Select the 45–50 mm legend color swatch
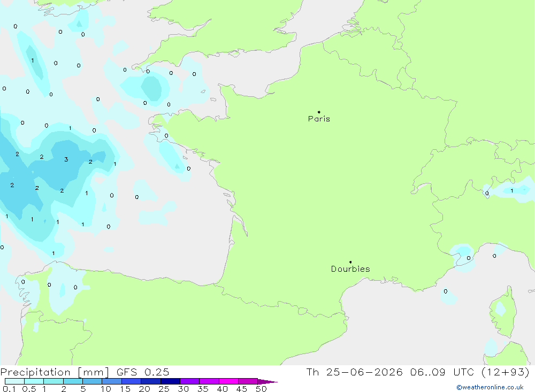This screenshot has height=392, width=535. [x=248, y=381]
